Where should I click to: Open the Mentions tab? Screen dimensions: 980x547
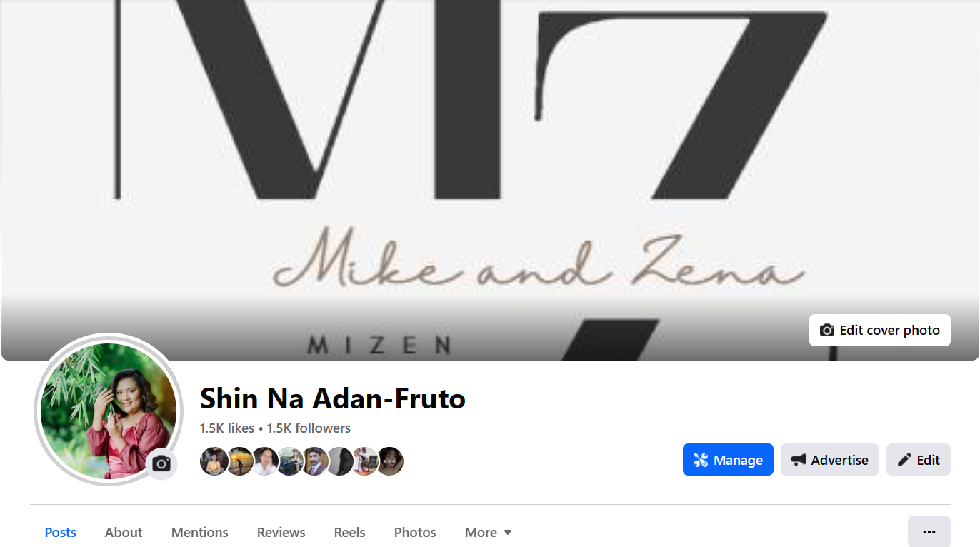200,533
